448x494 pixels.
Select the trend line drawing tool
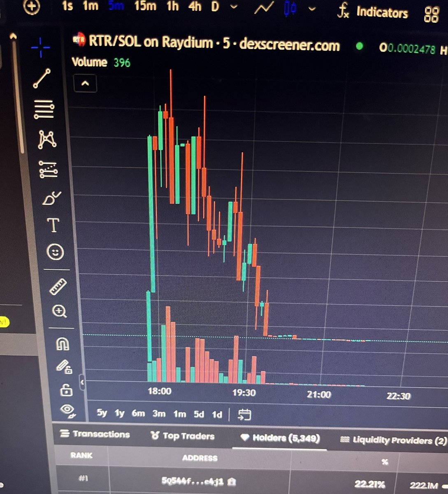point(42,78)
